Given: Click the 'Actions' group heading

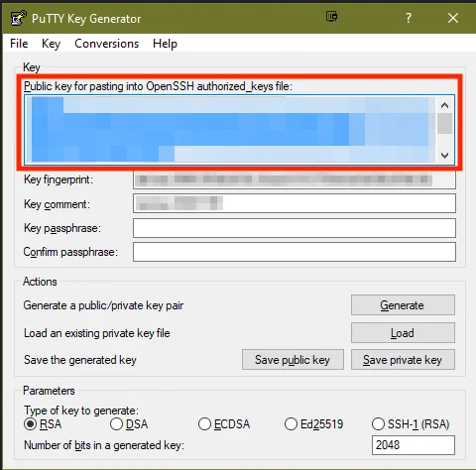Looking at the screenshot, I should (40, 282).
